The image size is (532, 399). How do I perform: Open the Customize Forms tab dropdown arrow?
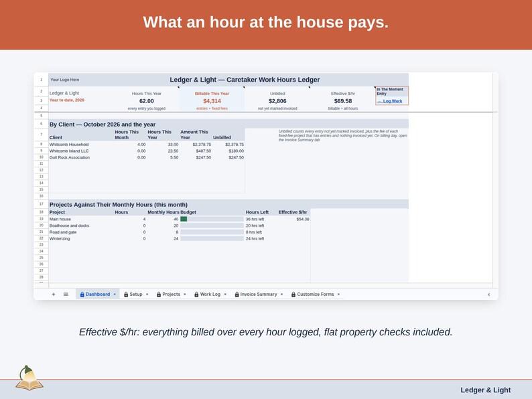click(338, 295)
